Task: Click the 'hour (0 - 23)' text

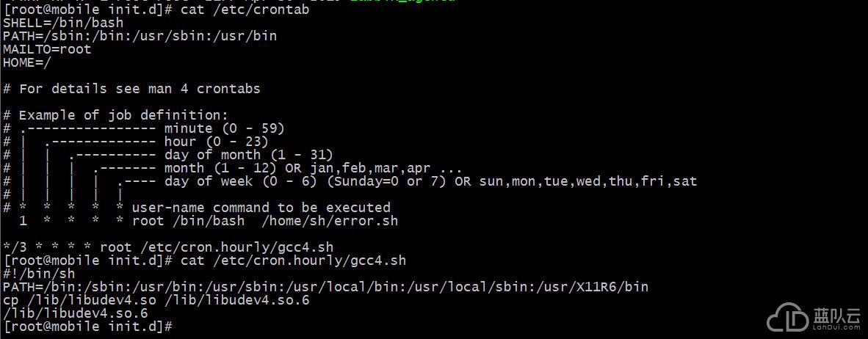Action: [x=217, y=142]
